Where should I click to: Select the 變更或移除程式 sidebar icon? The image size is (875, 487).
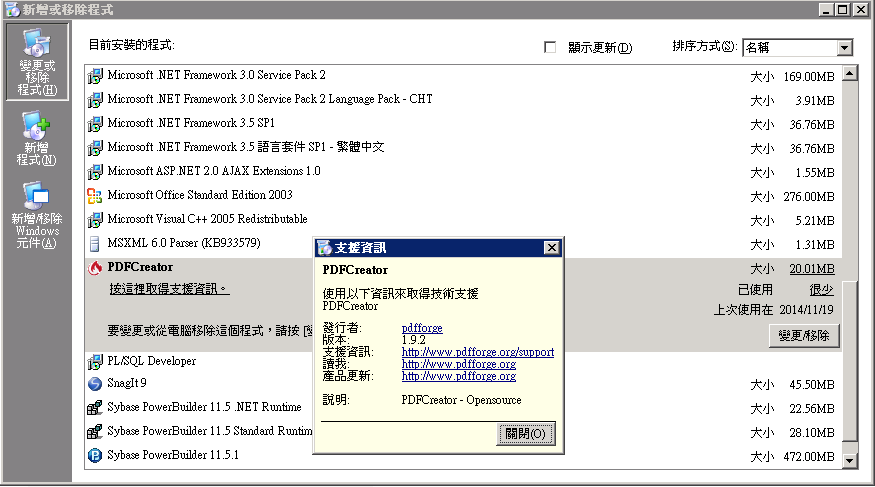tap(37, 61)
